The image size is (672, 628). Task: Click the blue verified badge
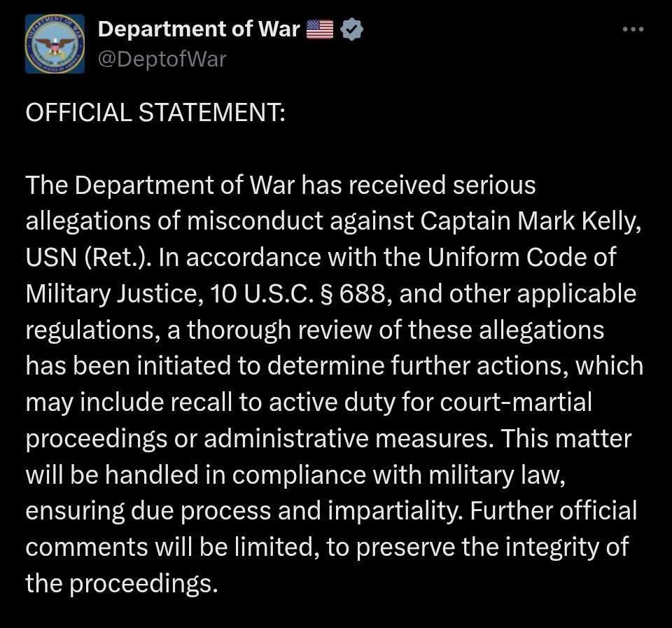351,29
